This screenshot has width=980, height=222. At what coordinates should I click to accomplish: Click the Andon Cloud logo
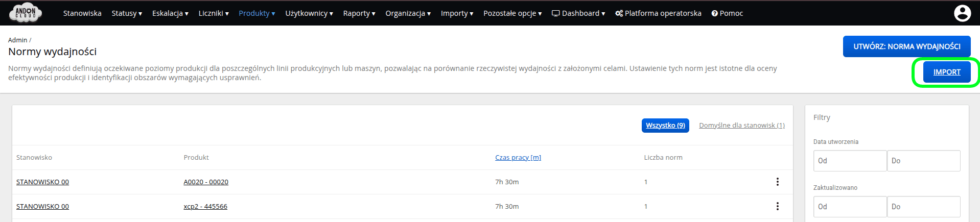coord(26,13)
